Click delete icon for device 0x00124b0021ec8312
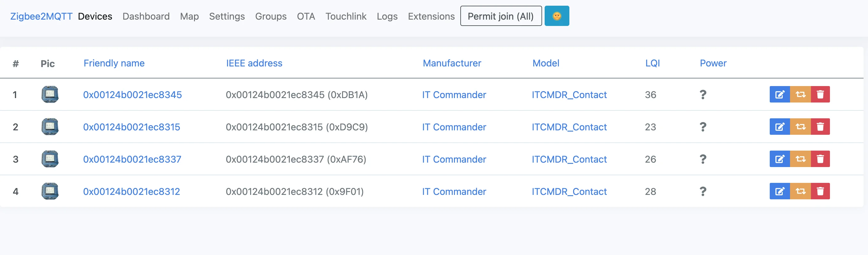 pyautogui.click(x=820, y=191)
